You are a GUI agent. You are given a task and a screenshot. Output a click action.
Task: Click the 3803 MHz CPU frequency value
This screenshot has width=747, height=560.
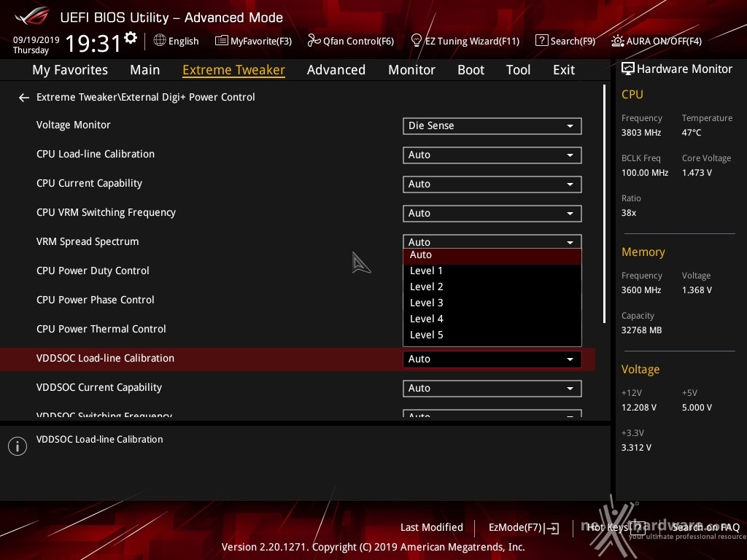coord(640,133)
